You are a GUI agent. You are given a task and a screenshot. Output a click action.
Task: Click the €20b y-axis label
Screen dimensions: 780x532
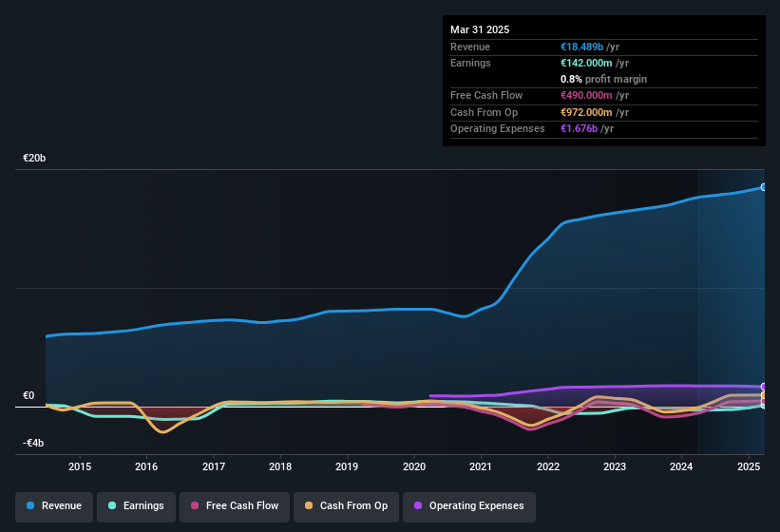pyautogui.click(x=34, y=158)
